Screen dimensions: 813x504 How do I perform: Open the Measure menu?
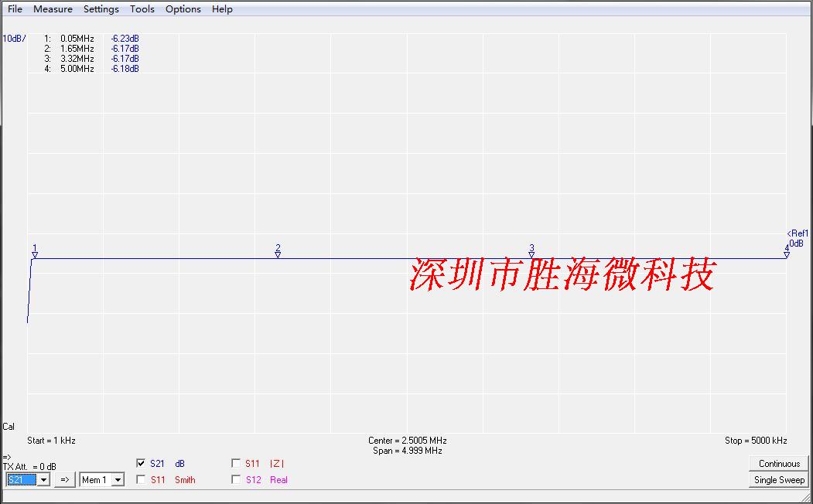(x=53, y=9)
